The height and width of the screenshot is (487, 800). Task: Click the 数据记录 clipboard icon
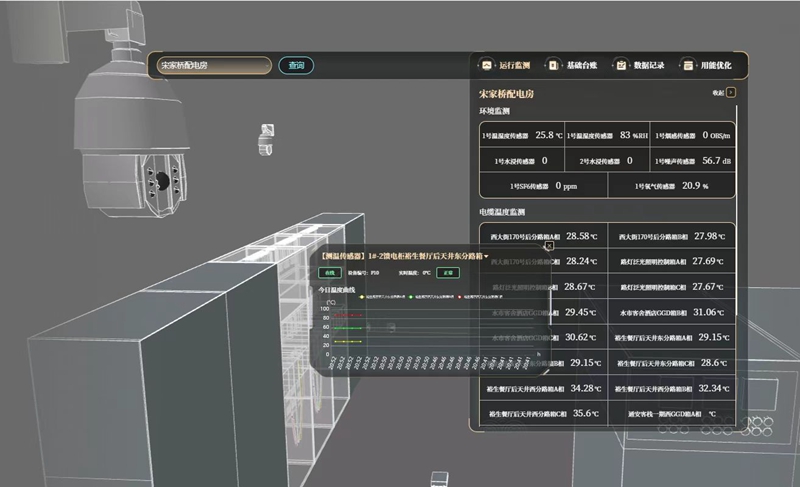(621, 65)
